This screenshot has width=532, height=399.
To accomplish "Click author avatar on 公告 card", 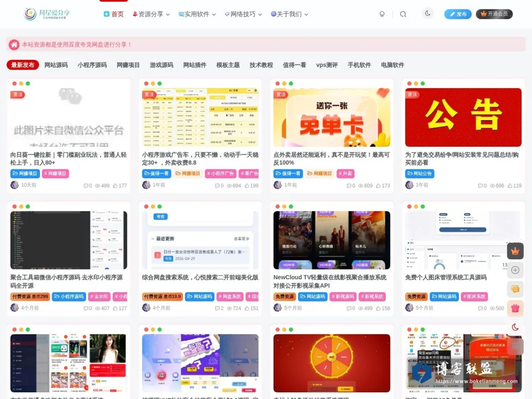I will click(x=409, y=185).
